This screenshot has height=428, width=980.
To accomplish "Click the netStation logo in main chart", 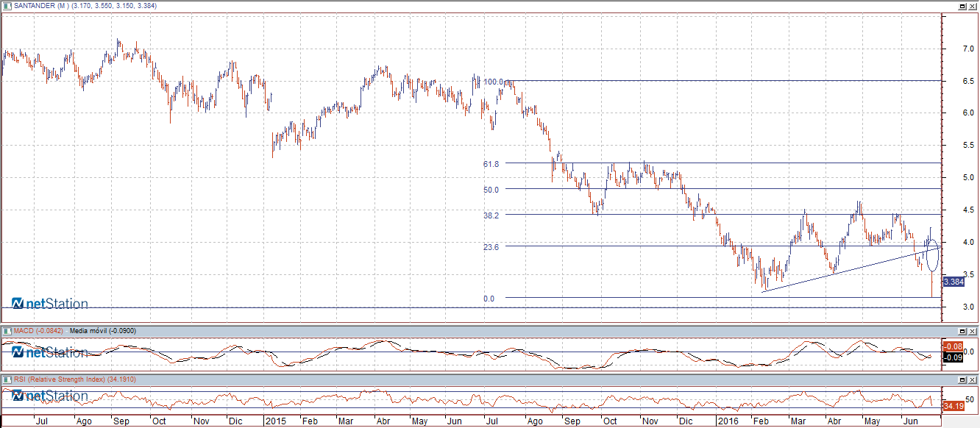I will coord(50,304).
